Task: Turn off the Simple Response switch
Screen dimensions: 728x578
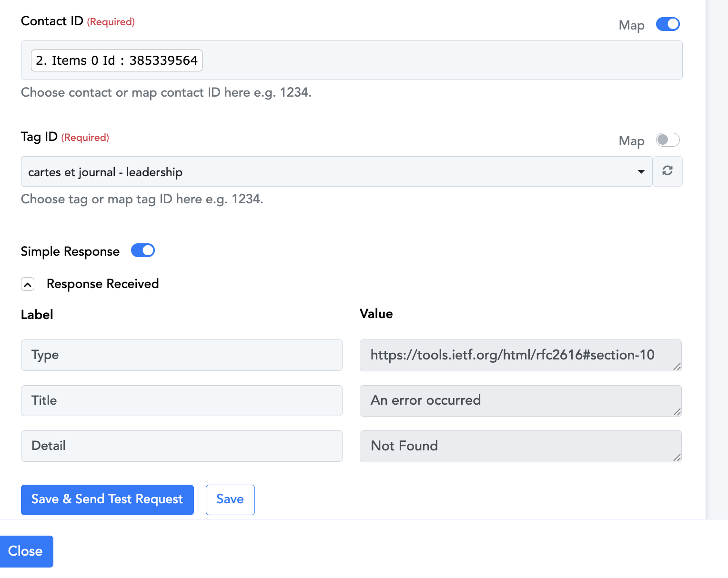Action: (x=143, y=250)
